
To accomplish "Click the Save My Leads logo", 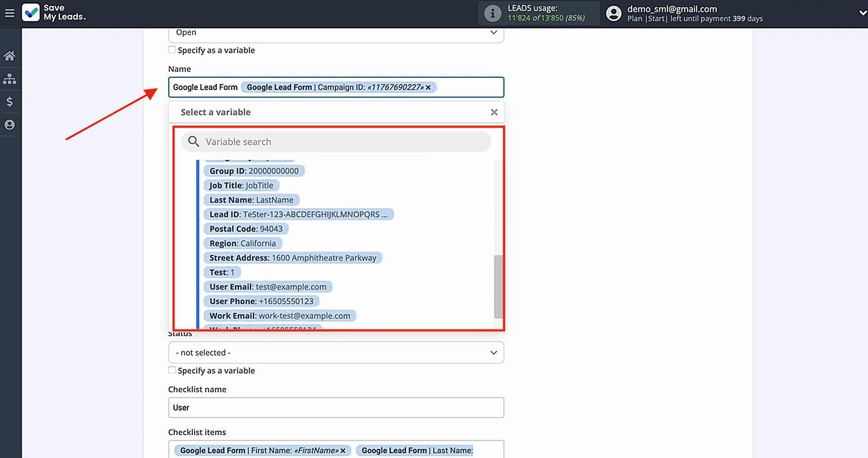I will (54, 13).
